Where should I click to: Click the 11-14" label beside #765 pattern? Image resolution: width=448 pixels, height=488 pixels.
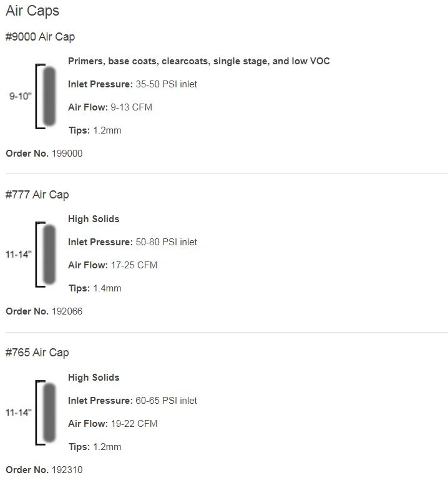tap(19, 412)
